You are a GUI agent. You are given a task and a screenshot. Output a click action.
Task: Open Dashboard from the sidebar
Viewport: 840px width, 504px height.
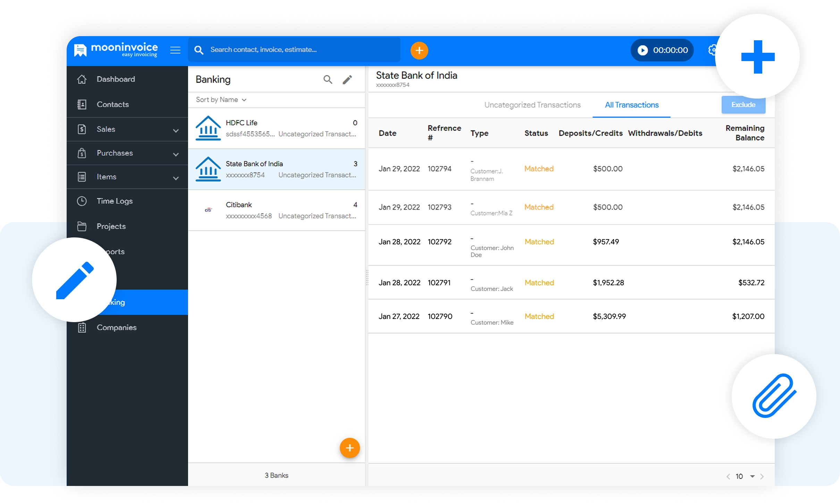(116, 79)
